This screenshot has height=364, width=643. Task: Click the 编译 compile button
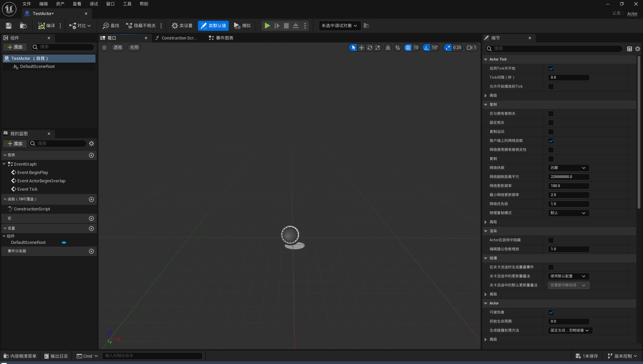47,26
